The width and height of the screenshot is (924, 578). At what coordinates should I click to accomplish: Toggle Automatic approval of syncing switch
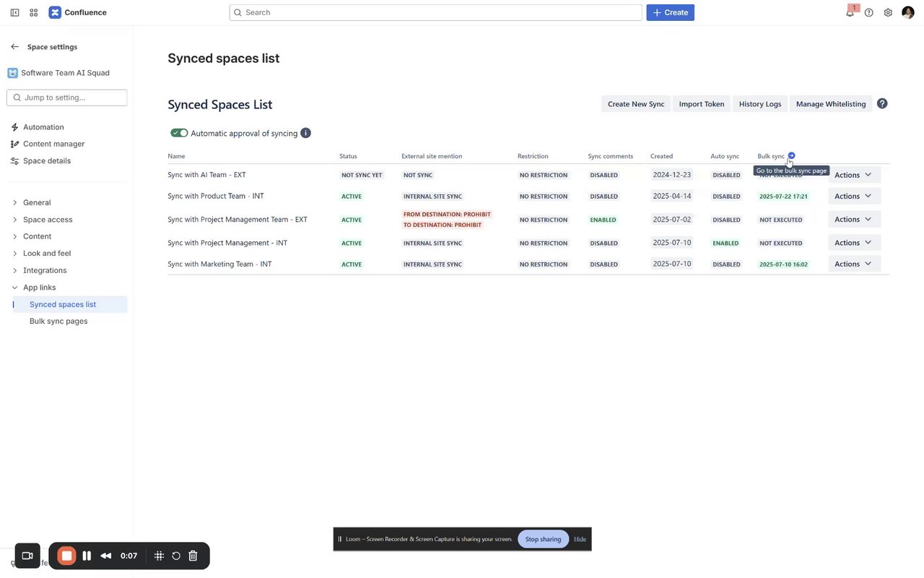(x=179, y=133)
